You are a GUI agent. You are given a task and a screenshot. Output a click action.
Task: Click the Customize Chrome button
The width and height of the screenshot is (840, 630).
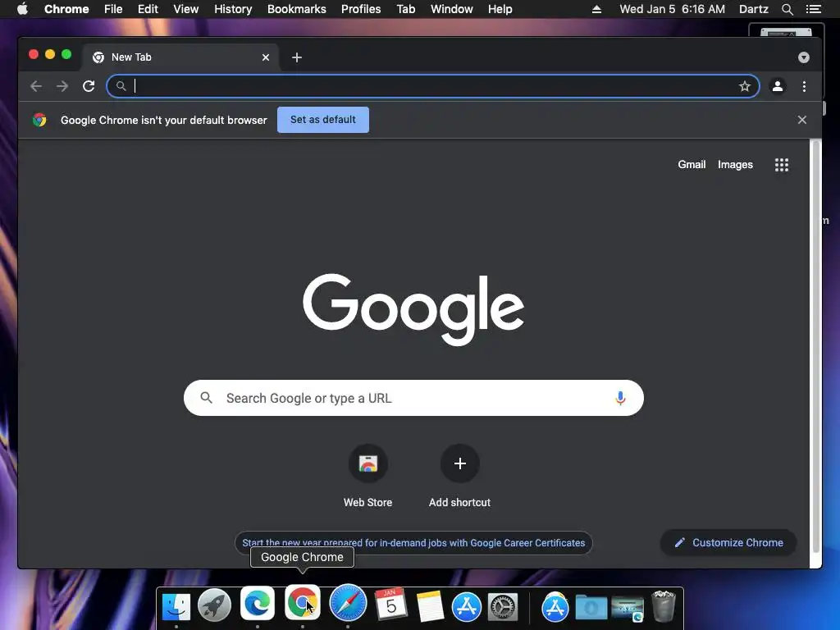click(x=728, y=543)
